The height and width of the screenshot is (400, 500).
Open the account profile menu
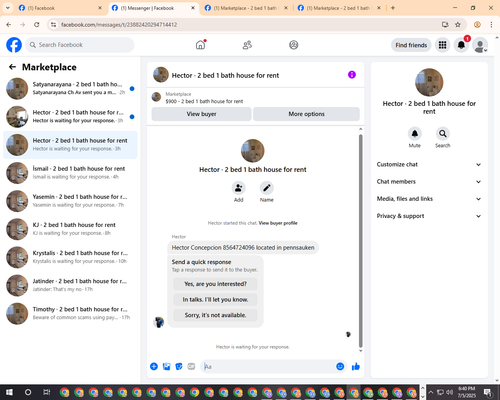coord(480,45)
